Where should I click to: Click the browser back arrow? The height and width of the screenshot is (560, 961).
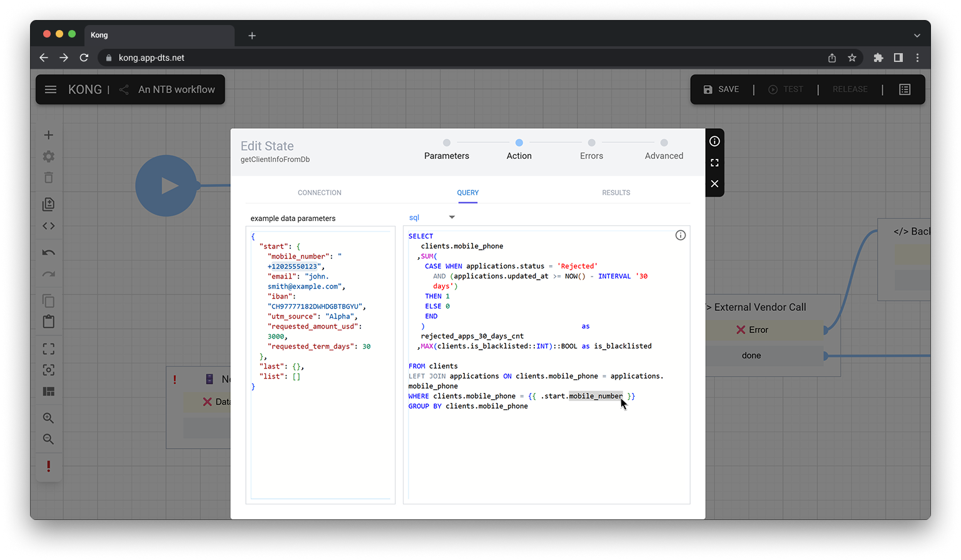coord(44,58)
